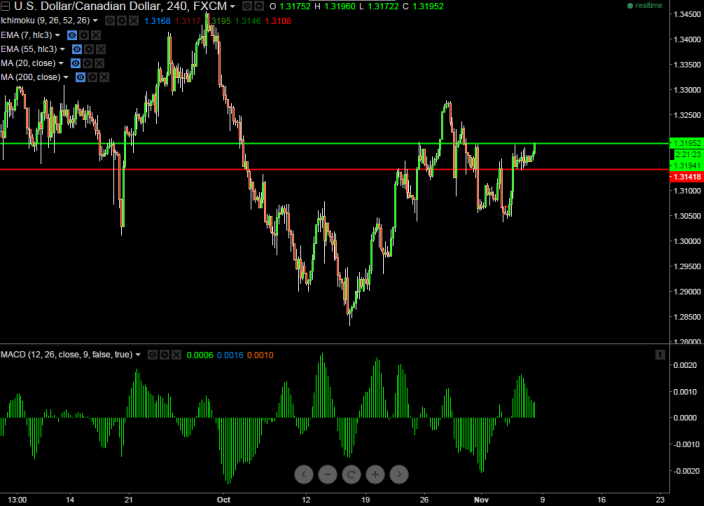Toggle the Ichimoku indicator visibility eye

pyautogui.click(x=110, y=21)
